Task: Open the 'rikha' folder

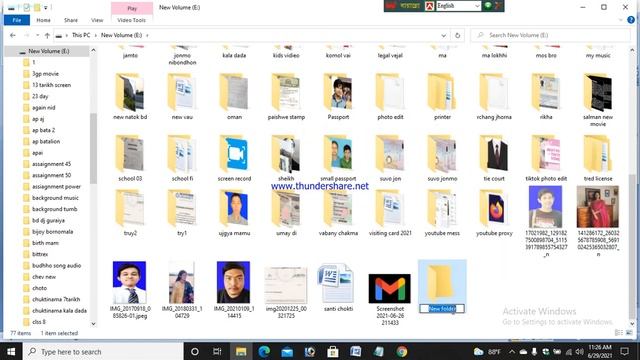Action: point(546,97)
